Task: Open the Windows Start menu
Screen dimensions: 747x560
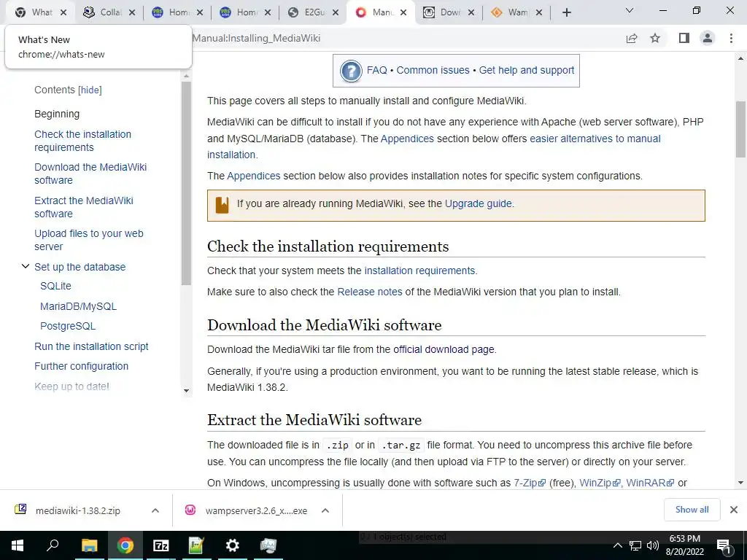Action: click(x=18, y=545)
